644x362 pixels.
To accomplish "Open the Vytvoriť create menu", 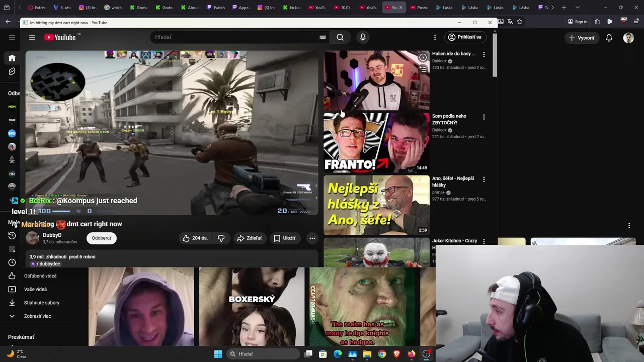I will [582, 38].
